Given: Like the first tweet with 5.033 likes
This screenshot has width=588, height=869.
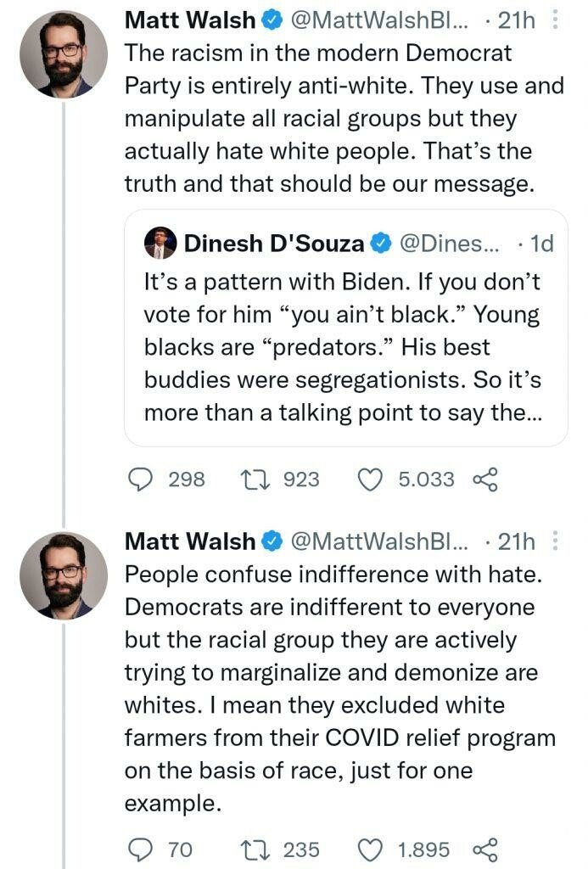Looking at the screenshot, I should (x=369, y=479).
